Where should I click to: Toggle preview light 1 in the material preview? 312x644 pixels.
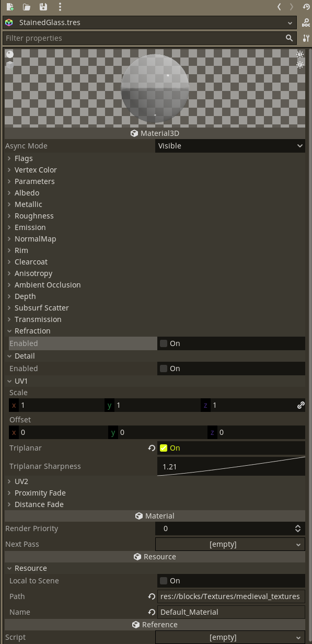click(299, 54)
